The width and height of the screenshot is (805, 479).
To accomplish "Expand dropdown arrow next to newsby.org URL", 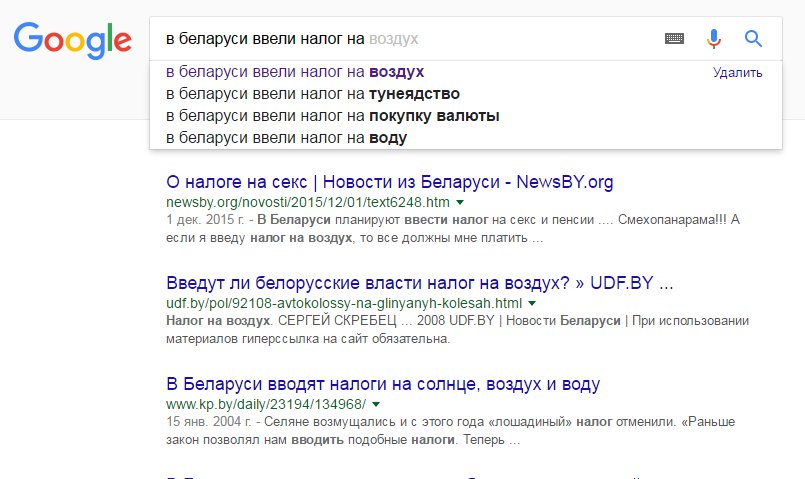I will click(x=460, y=202).
